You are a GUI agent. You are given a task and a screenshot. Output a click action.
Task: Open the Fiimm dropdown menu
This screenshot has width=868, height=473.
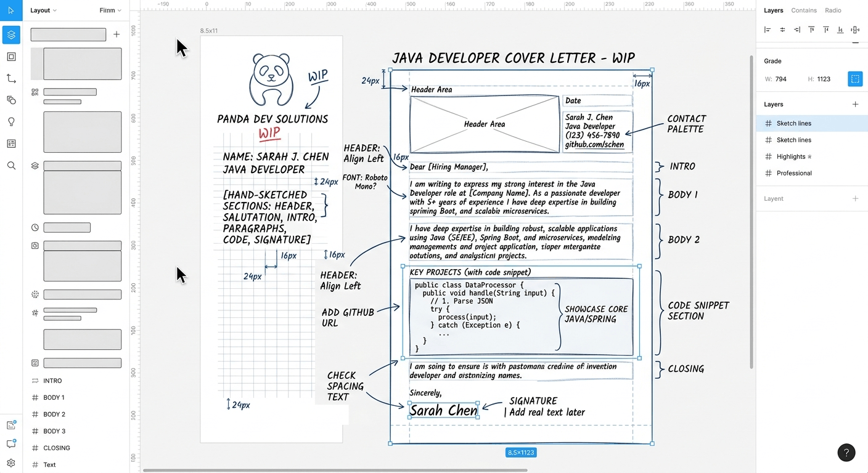click(x=110, y=10)
